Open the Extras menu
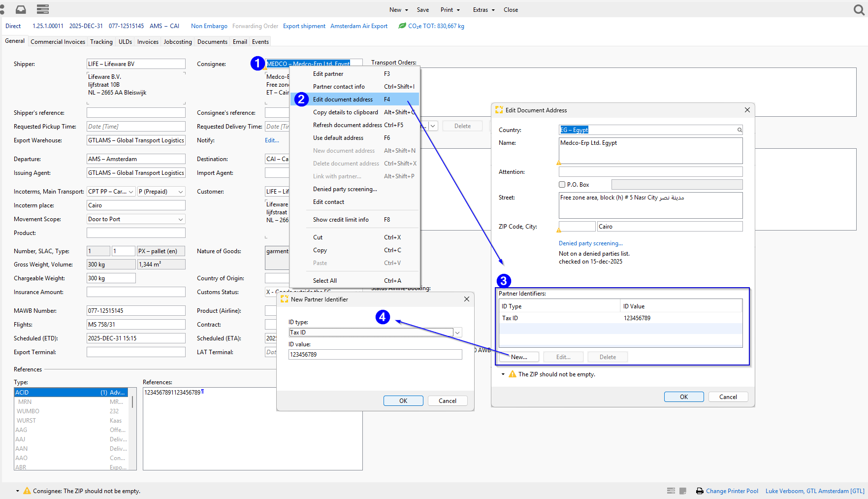The image size is (868, 499). [483, 10]
